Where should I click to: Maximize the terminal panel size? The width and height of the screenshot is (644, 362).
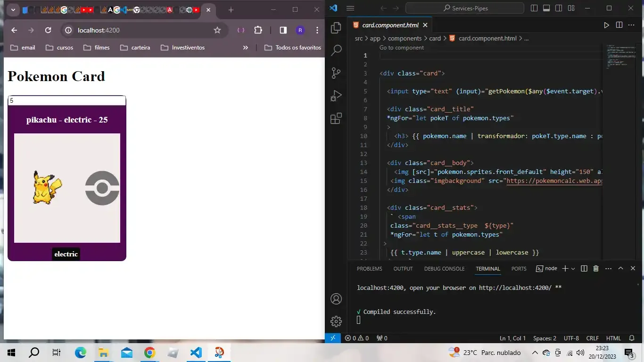coord(621,268)
